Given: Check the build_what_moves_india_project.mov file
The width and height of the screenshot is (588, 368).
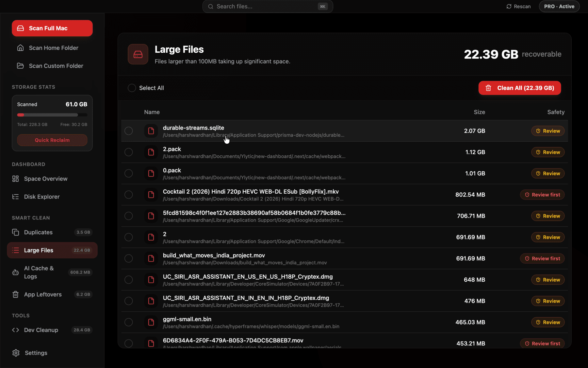Looking at the screenshot, I should (x=129, y=258).
